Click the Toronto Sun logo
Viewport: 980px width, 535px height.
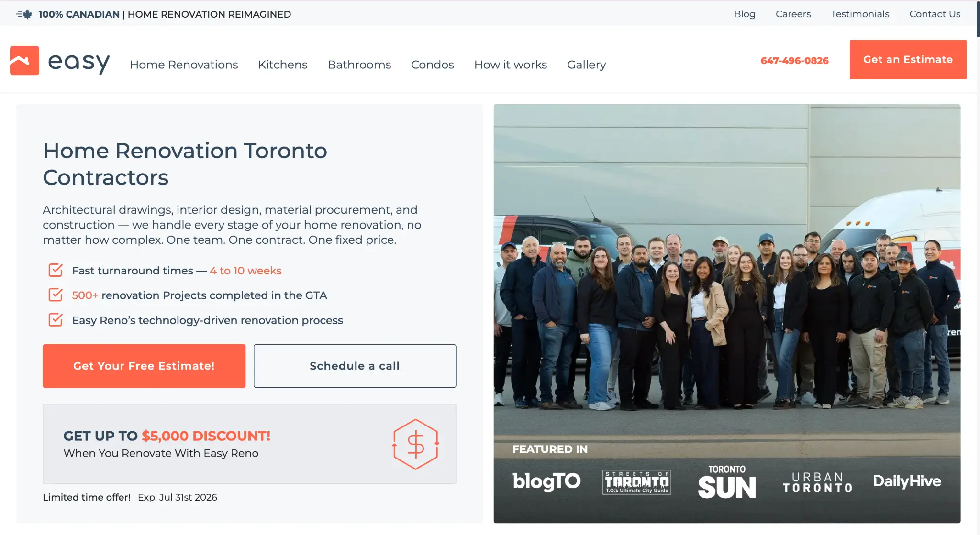[x=727, y=482]
